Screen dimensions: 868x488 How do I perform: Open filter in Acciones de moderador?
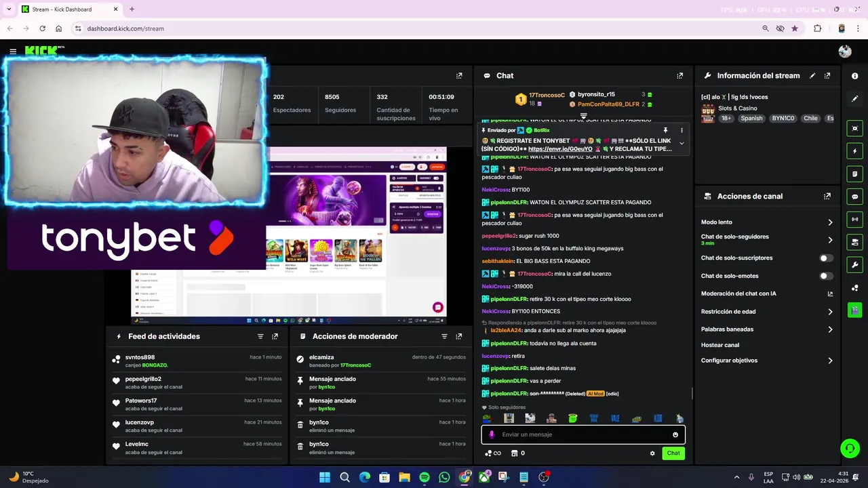444,336
